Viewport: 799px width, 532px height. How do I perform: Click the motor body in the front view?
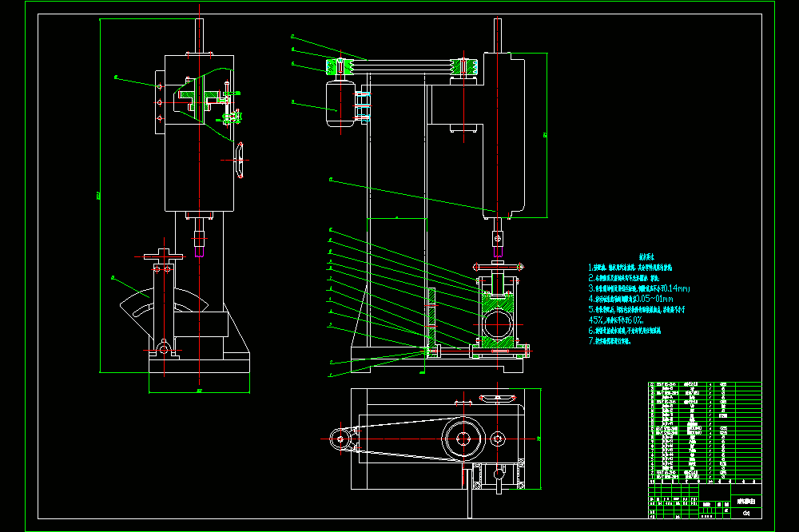click(x=340, y=104)
